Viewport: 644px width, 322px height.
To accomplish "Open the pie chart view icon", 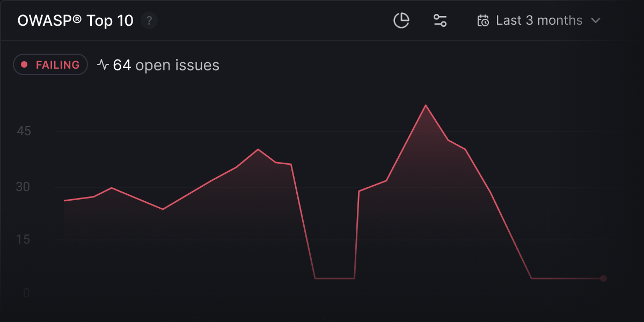I will click(x=401, y=21).
